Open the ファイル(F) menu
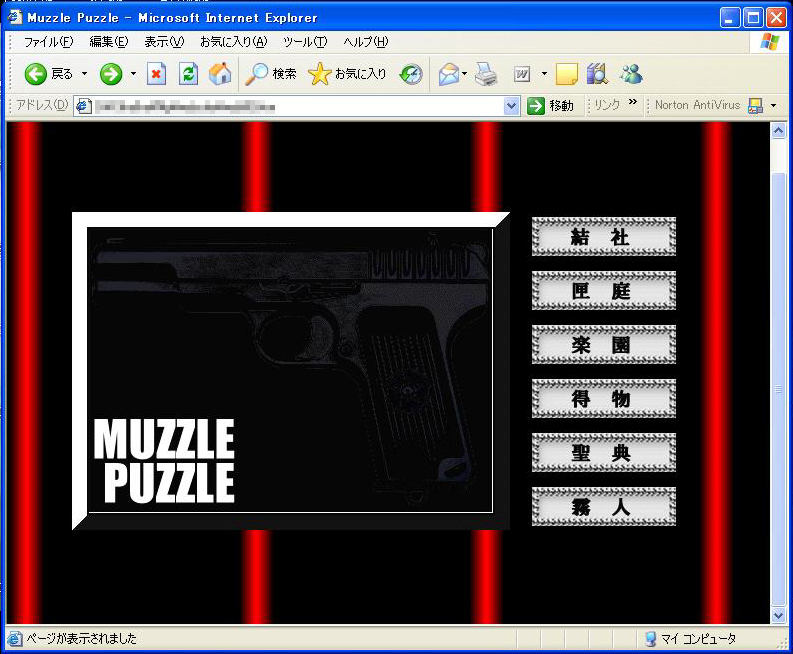Screen dimensions: 793x654 [x=48, y=42]
